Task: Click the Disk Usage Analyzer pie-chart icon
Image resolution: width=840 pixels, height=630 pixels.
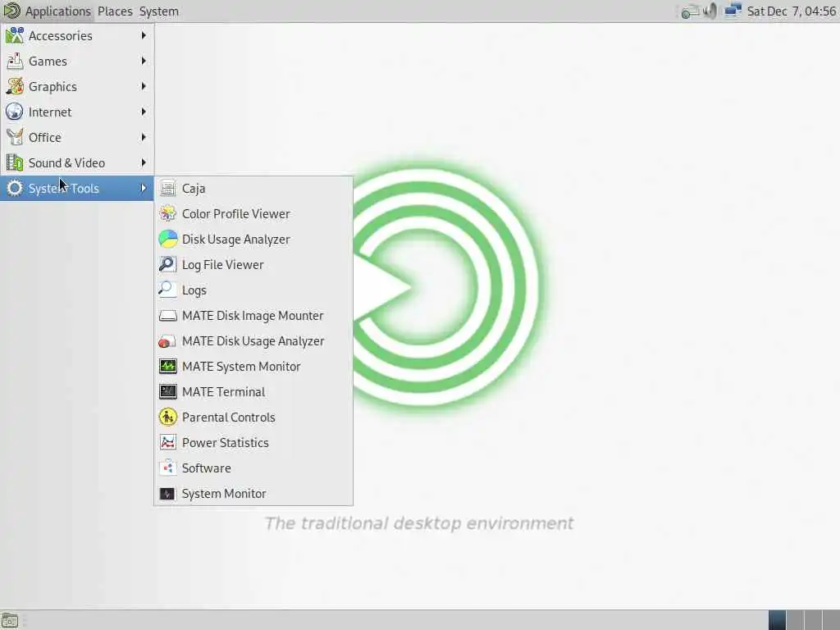Action: click(167, 239)
